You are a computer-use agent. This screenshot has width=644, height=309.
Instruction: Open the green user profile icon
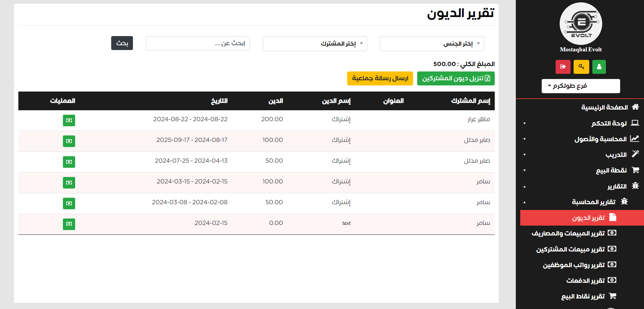[x=599, y=67]
